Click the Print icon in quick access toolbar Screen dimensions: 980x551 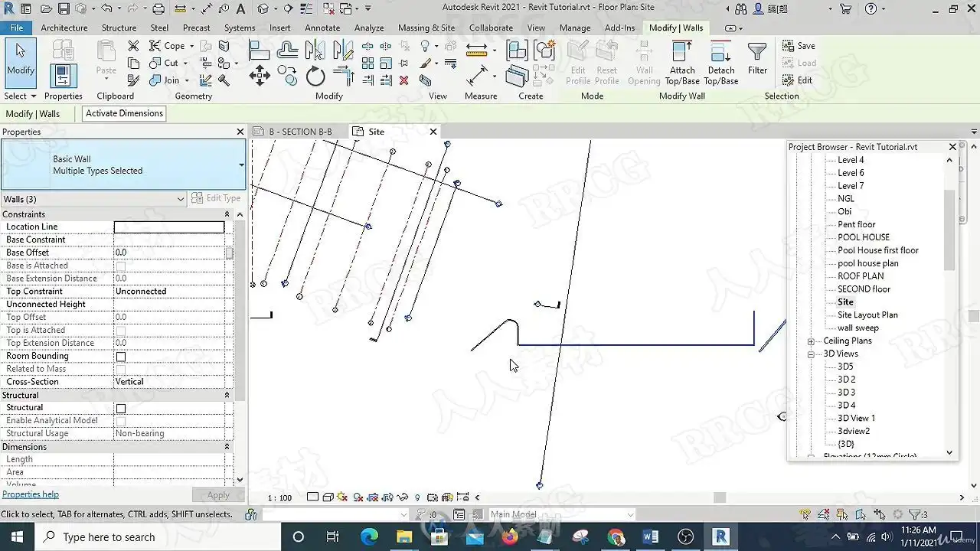coord(158,9)
